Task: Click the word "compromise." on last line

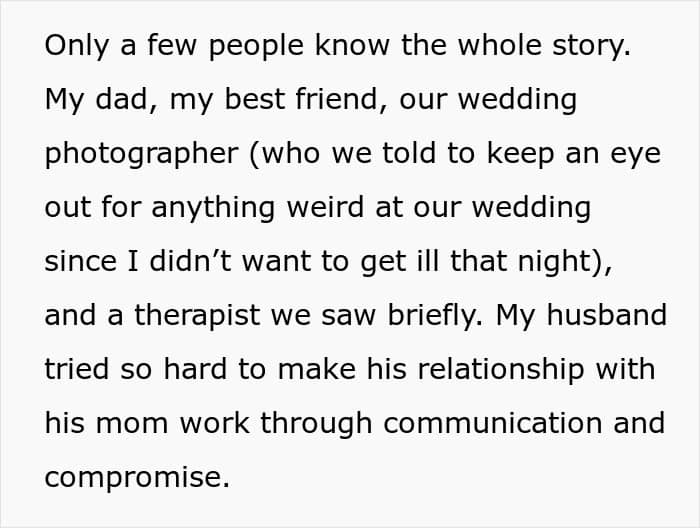Action: click(x=137, y=478)
